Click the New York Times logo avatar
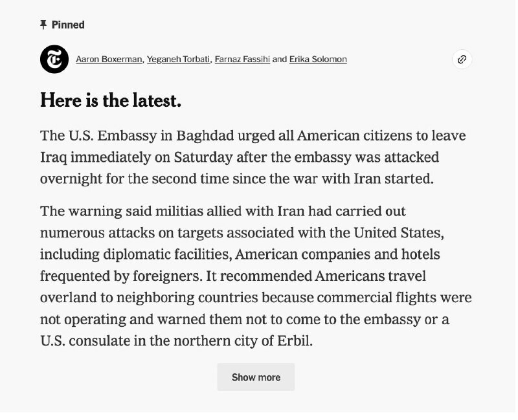Screen dimensions: 518x420 54,60
